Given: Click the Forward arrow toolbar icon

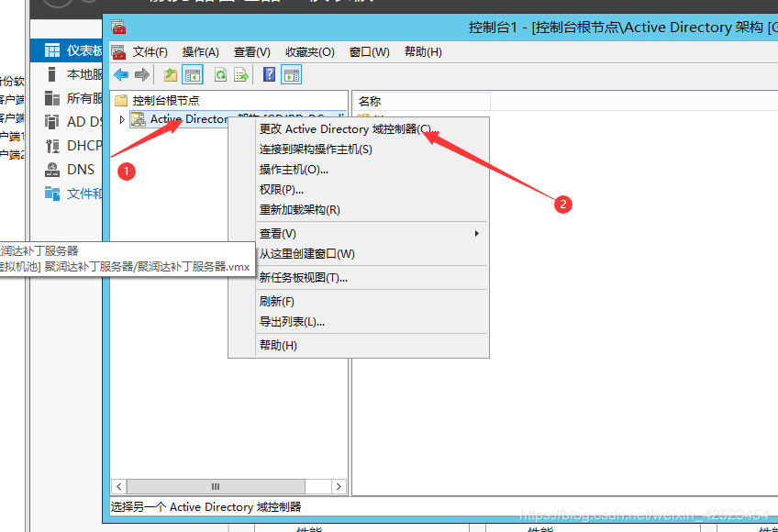Looking at the screenshot, I should 142,75.
